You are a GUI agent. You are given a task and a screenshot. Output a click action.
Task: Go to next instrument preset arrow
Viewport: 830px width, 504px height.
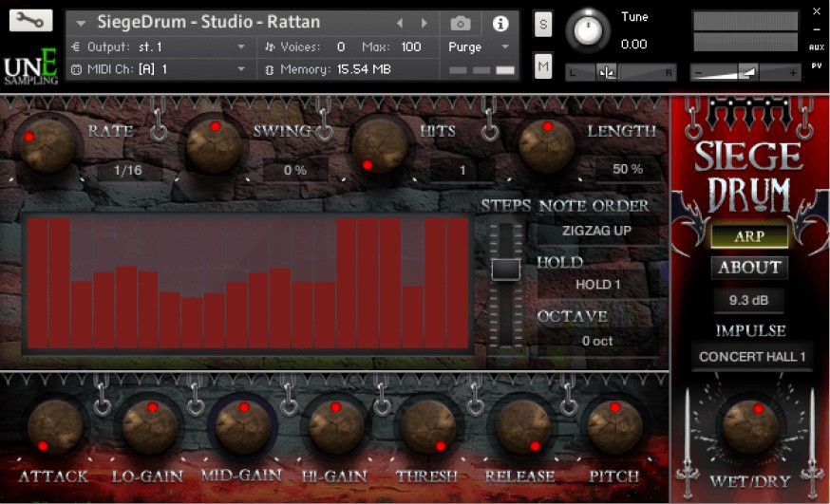pyautogui.click(x=424, y=23)
